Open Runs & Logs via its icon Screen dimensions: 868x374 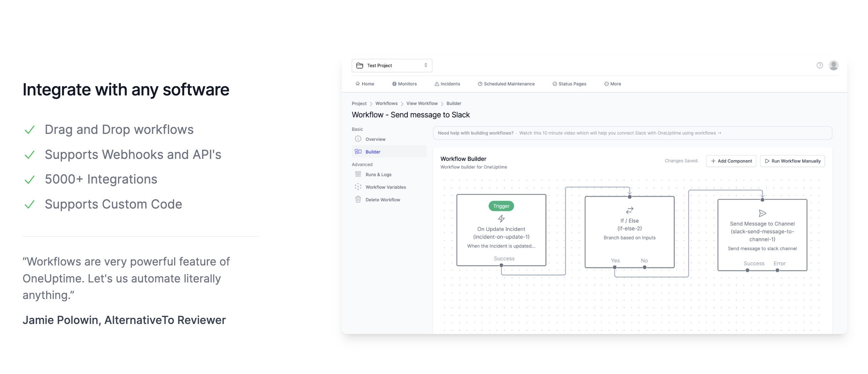[358, 174]
